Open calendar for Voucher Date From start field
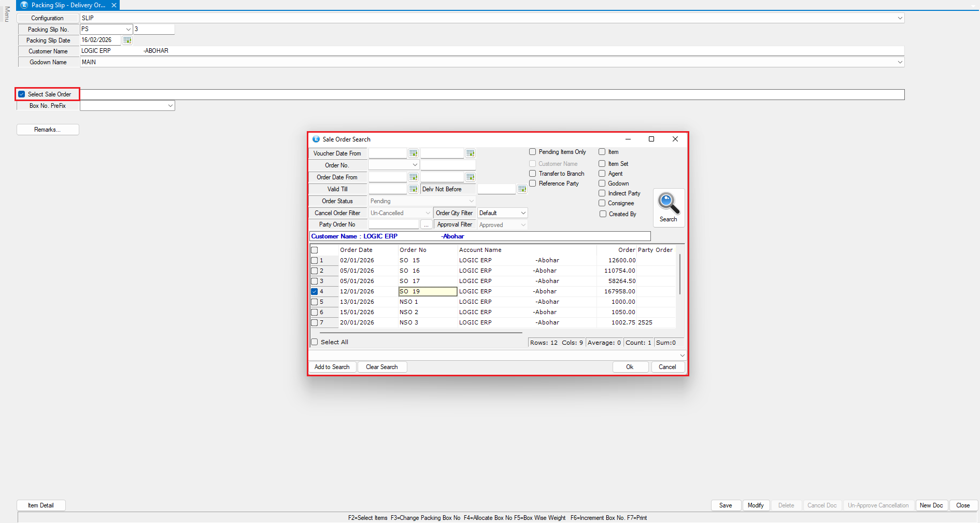 click(413, 153)
